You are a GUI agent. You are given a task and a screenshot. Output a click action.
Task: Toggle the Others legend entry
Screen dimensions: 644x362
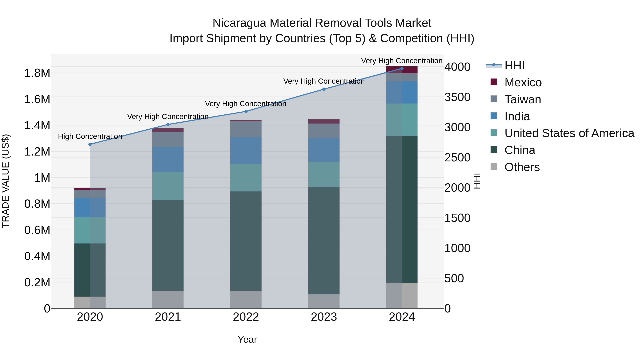coord(515,167)
